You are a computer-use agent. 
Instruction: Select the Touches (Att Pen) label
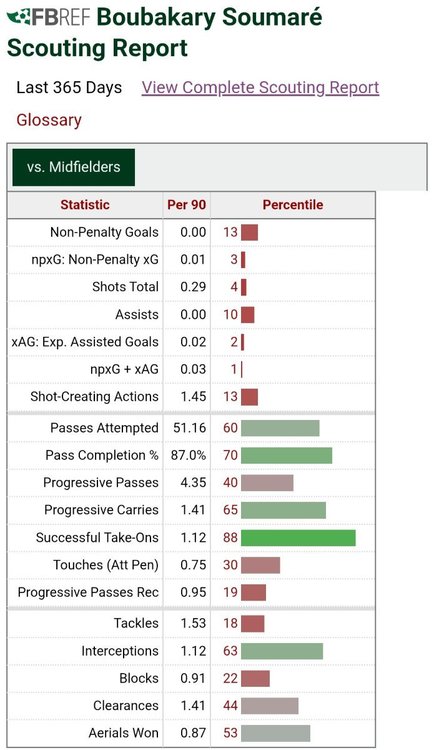pos(106,565)
